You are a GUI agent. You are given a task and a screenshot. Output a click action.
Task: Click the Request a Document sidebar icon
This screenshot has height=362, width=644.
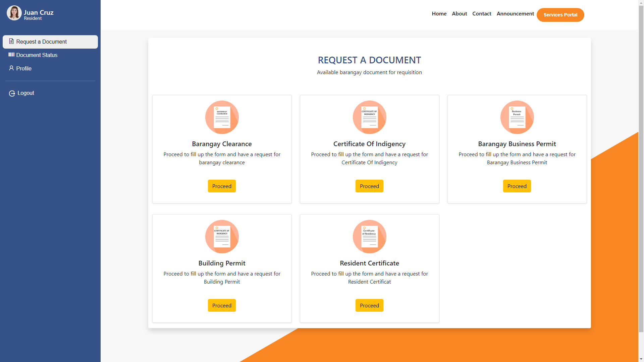pyautogui.click(x=11, y=42)
